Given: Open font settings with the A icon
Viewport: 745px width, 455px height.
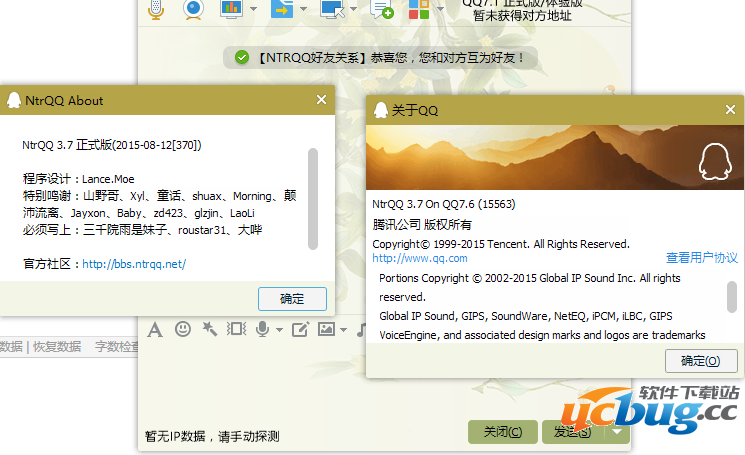Looking at the screenshot, I should (x=155, y=328).
